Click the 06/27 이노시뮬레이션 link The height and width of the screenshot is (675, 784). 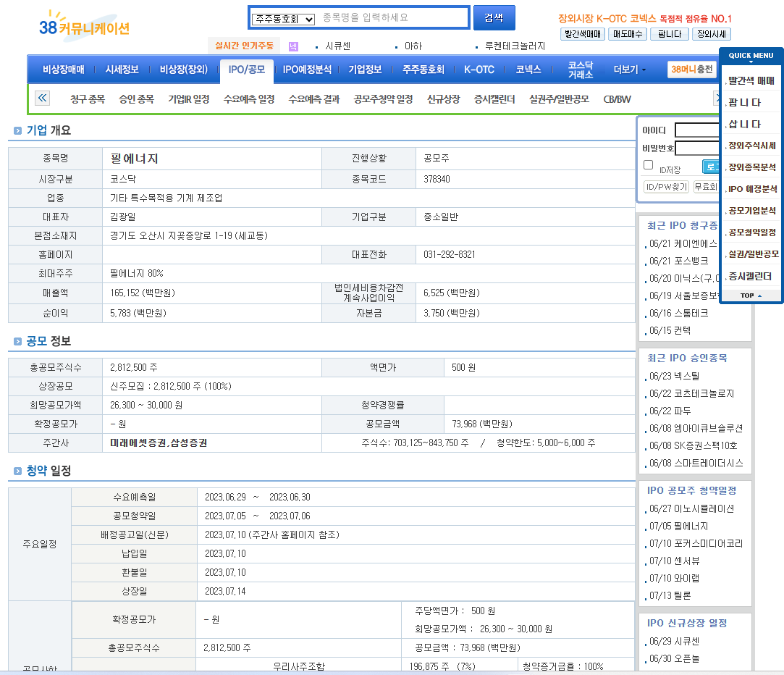691,509
